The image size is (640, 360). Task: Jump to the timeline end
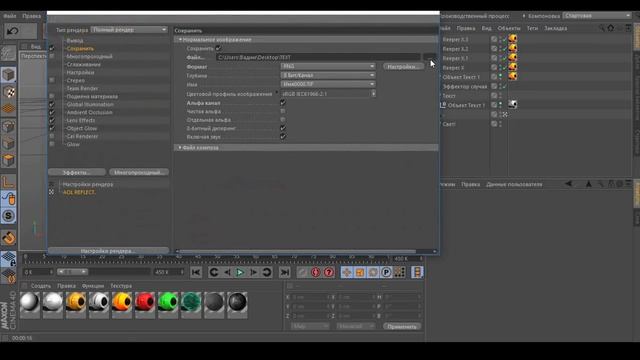(x=284, y=272)
